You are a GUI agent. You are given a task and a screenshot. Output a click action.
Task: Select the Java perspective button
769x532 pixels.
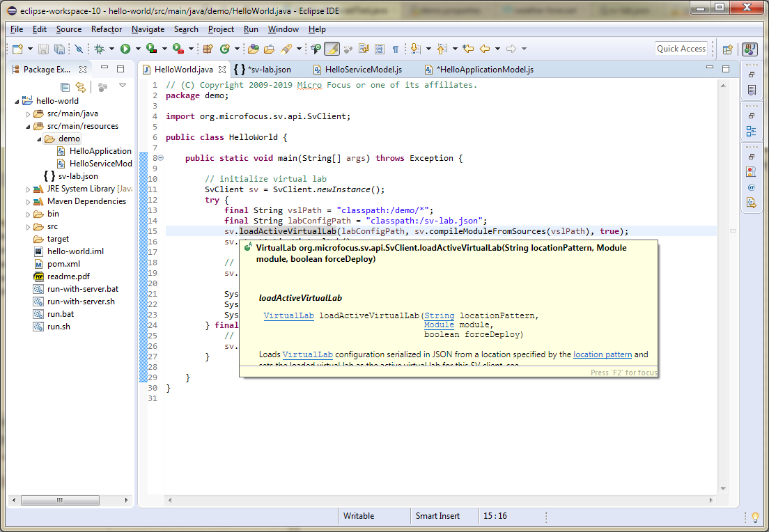pyautogui.click(x=749, y=49)
